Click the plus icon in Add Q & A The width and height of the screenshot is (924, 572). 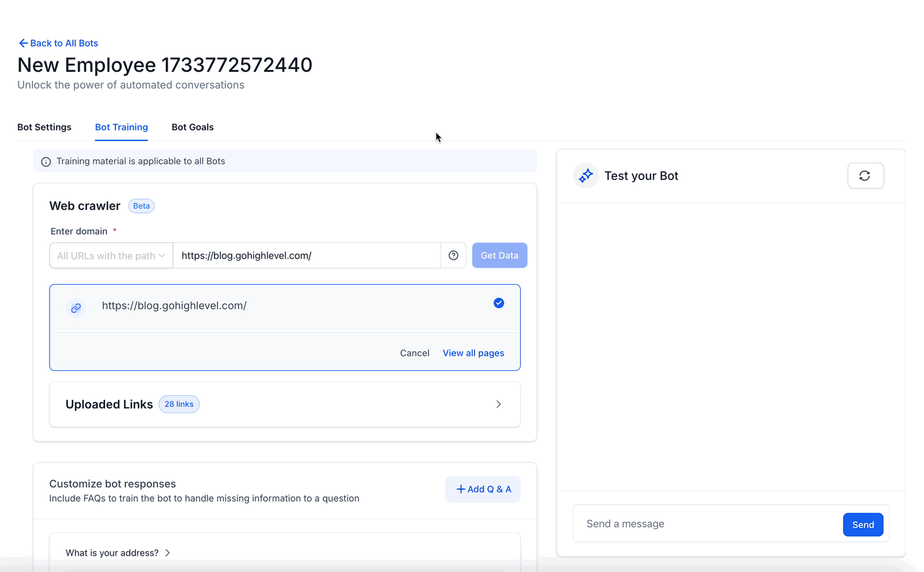pos(461,489)
